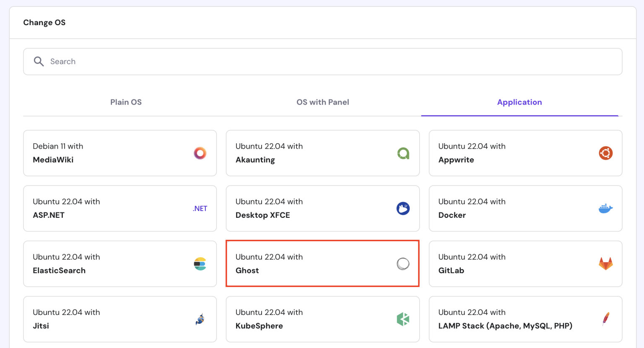644x348 pixels.
Task: Switch to the Plain OS tab
Action: (x=126, y=102)
